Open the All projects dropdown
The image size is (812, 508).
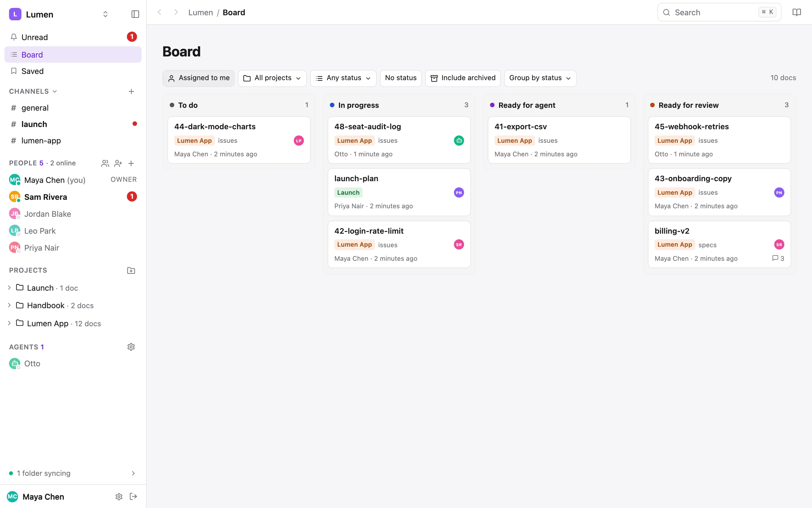(x=272, y=78)
